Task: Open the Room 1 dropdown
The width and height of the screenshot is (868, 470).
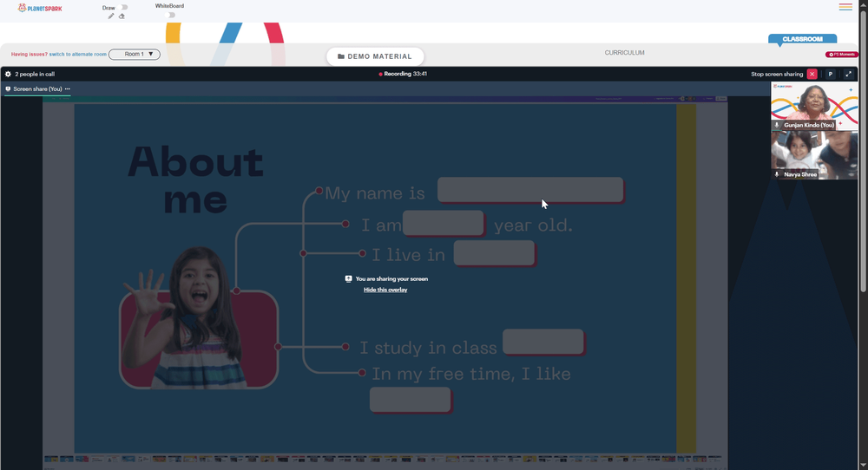Action: coord(135,54)
